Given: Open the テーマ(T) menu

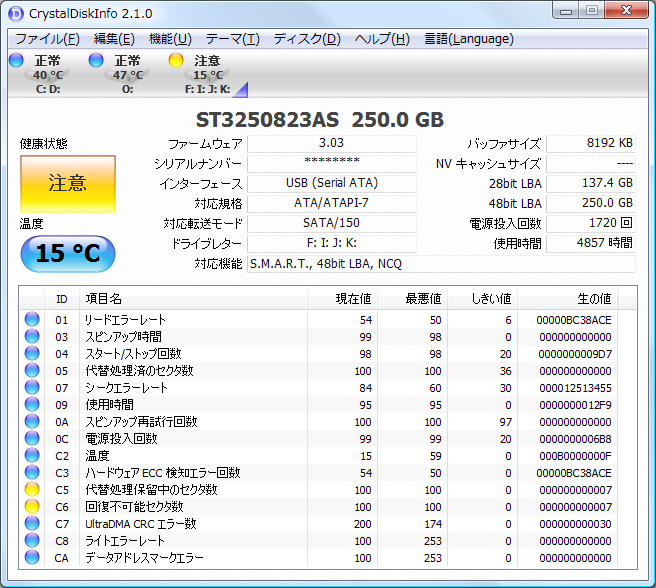Looking at the screenshot, I should click(233, 39).
